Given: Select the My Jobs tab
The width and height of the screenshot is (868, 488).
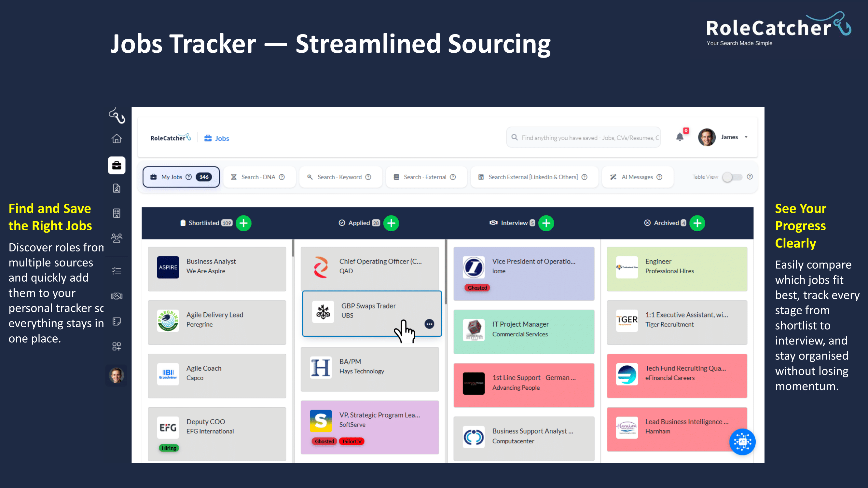Looking at the screenshot, I should coord(181,177).
